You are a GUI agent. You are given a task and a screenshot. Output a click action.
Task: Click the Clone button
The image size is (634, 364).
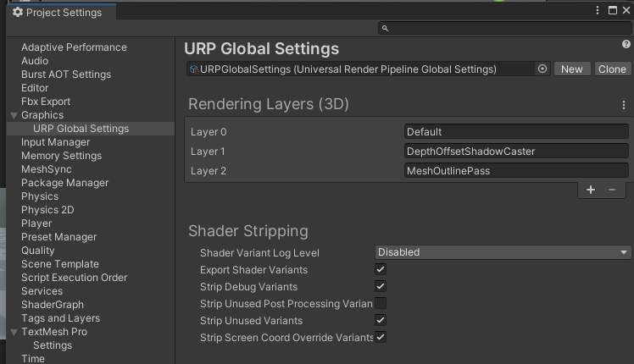(612, 69)
